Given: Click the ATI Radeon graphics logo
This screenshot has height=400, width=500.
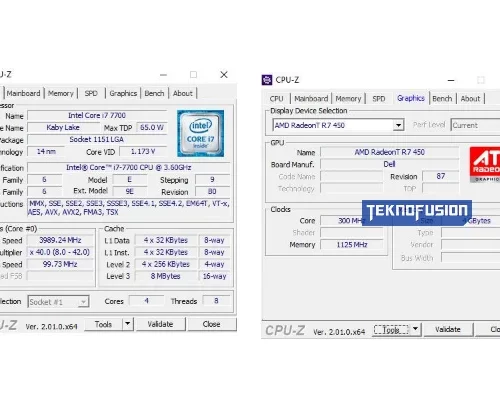Looking at the screenshot, I should 485,164.
